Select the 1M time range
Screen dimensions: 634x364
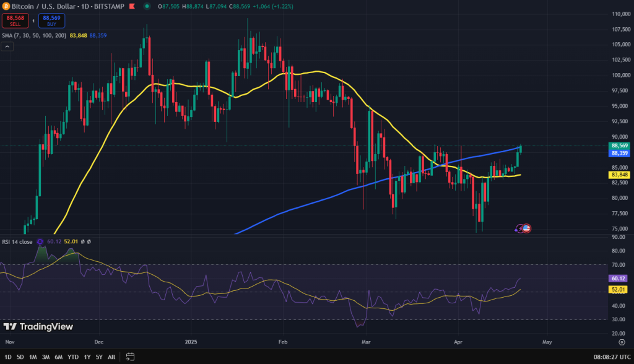[33, 357]
